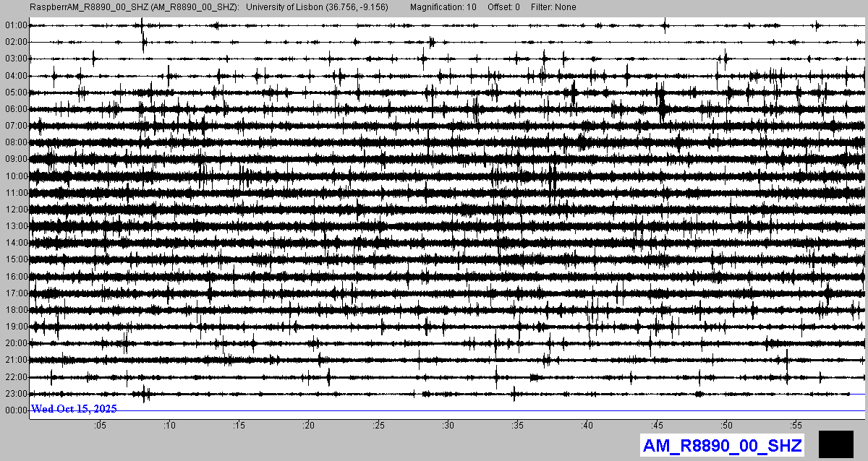Click the black square beside station label
Image resolution: width=868 pixels, height=461 pixels.
pyautogui.click(x=836, y=444)
